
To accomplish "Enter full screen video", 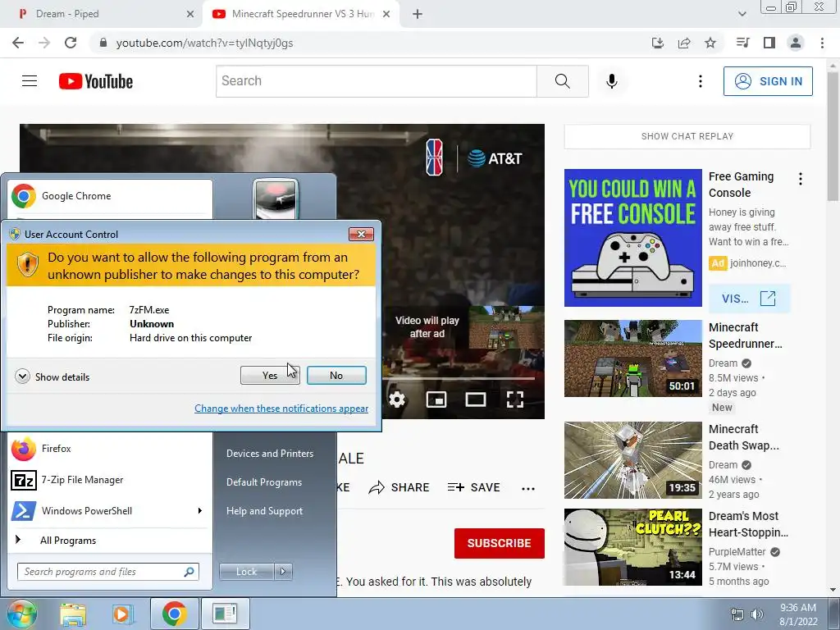I will (x=515, y=399).
